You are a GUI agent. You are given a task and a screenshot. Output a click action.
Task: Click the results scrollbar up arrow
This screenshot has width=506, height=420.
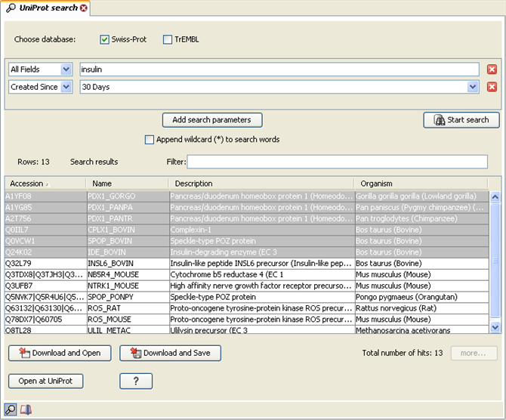495,196
